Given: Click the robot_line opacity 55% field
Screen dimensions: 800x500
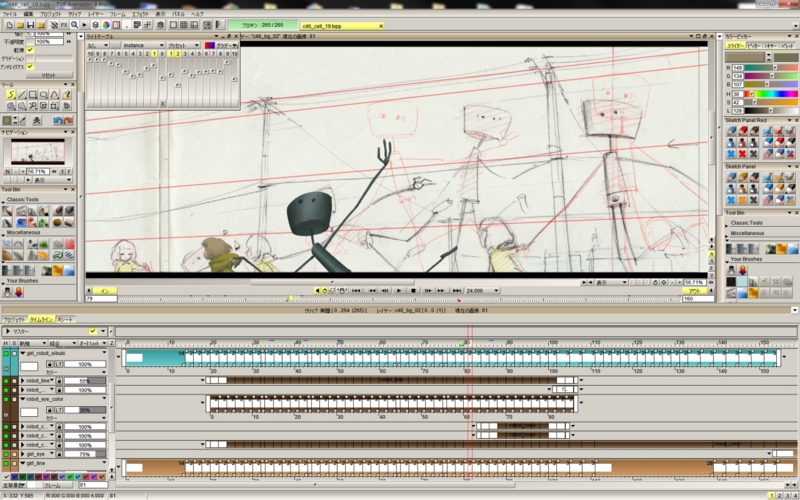Looking at the screenshot, I should [x=85, y=381].
